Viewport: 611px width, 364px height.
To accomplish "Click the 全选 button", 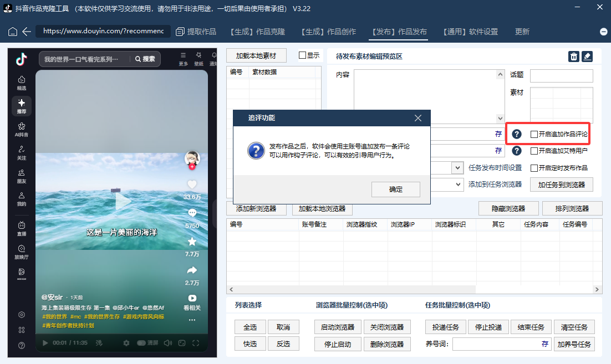I will [x=250, y=327].
